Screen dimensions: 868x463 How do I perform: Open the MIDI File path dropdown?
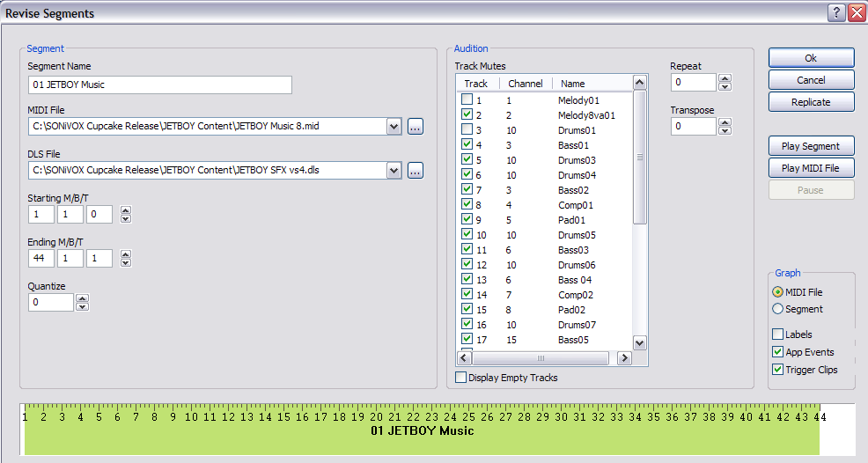(394, 127)
